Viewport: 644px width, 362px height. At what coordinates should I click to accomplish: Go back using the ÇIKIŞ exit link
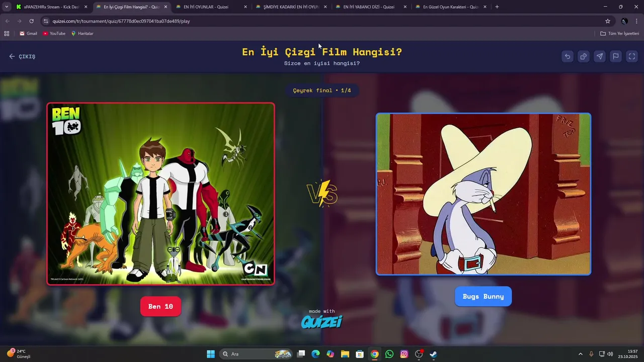pos(22,56)
